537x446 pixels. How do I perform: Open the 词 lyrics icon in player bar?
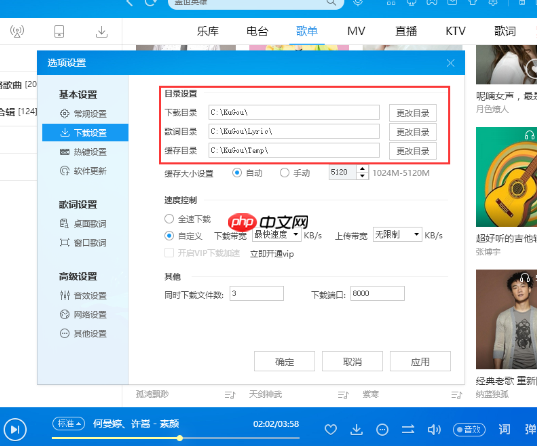pyautogui.click(x=504, y=429)
